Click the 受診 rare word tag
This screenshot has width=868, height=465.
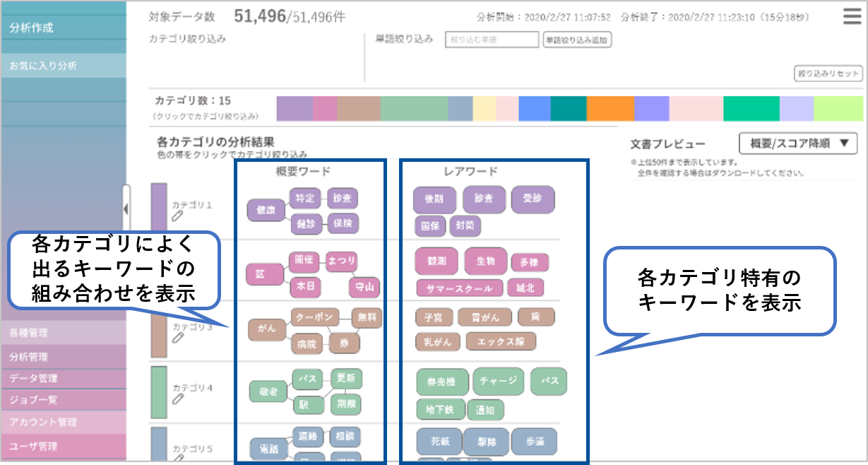[x=533, y=199]
